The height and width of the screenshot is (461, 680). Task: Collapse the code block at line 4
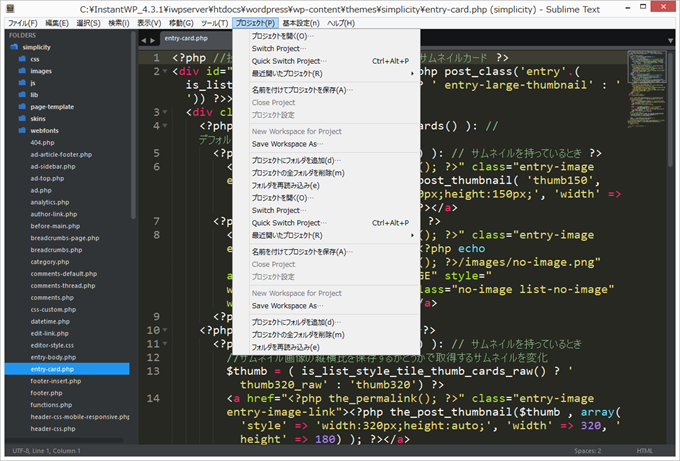[x=165, y=126]
